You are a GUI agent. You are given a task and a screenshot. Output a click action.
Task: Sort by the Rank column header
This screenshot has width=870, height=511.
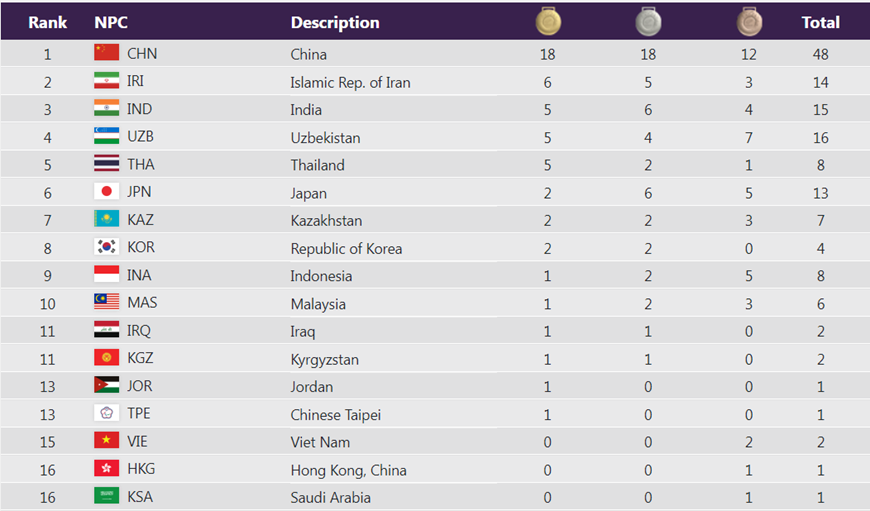point(47,22)
